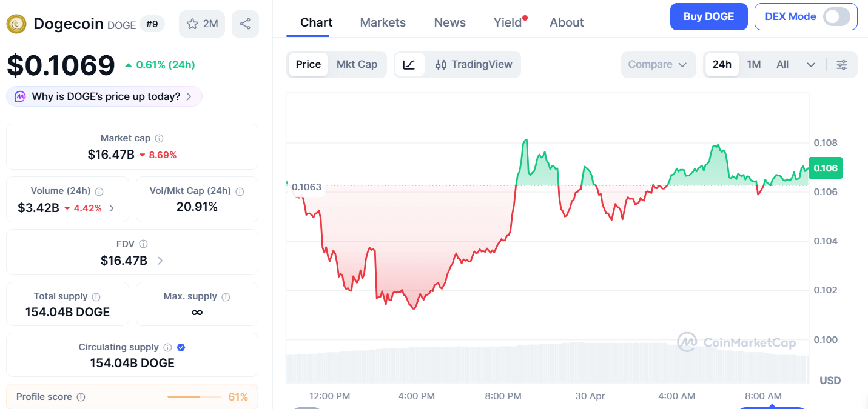Click the Profile score info icon
The height and width of the screenshot is (409, 868).
point(81,397)
